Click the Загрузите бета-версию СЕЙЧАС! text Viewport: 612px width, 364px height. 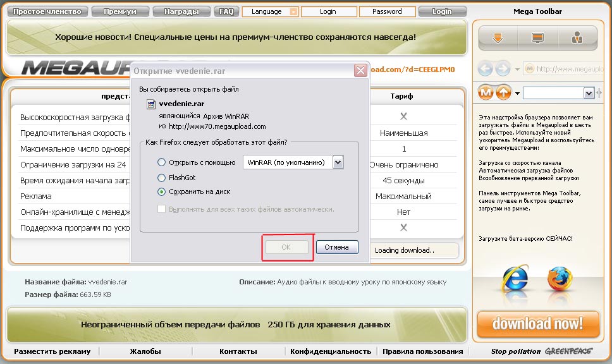pos(526,238)
